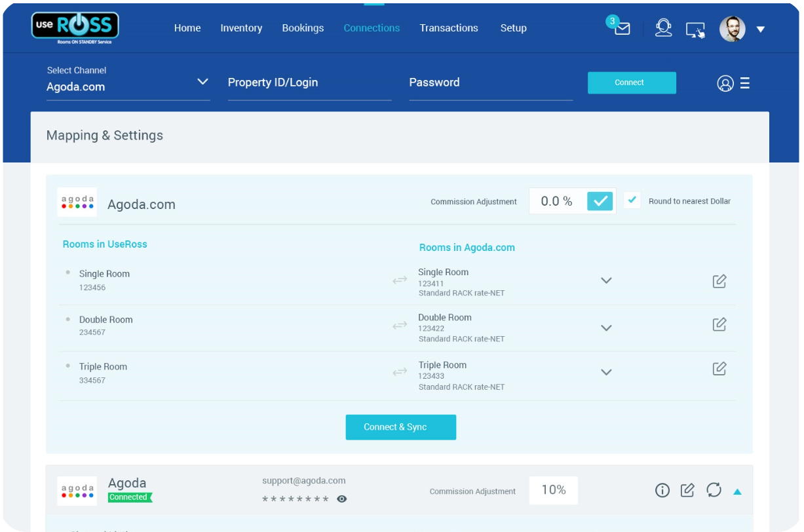Click the support@agoda.com email text

[x=304, y=481]
